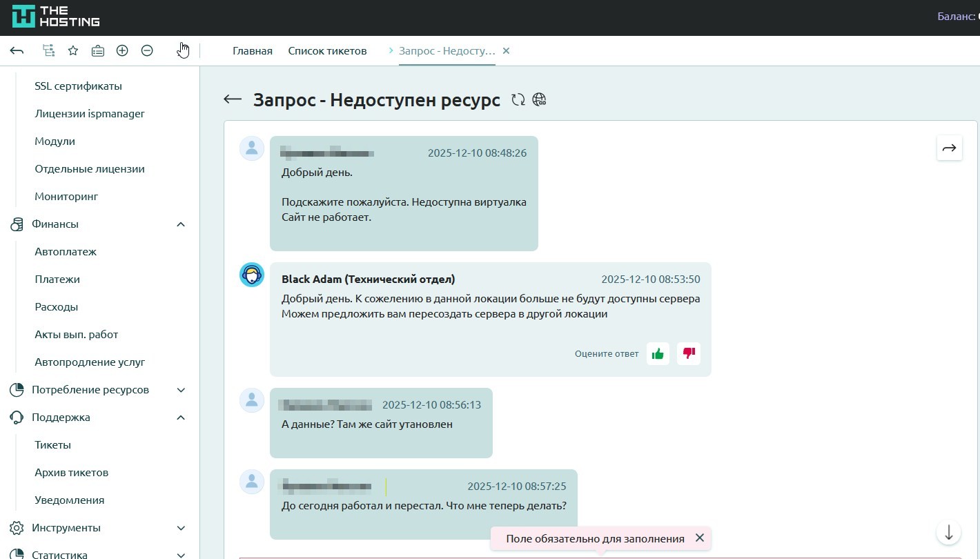The image size is (980, 559).
Task: Open the Платежи page in the sidebar
Action: click(57, 279)
